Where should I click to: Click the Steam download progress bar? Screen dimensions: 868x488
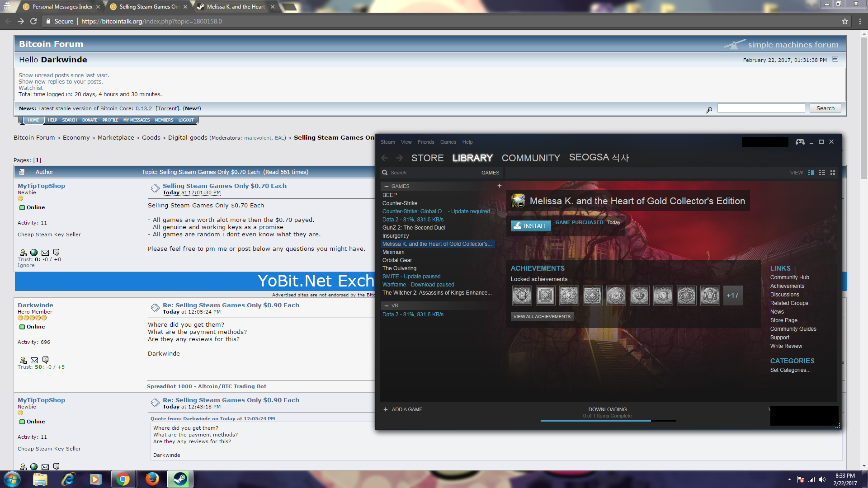point(608,421)
